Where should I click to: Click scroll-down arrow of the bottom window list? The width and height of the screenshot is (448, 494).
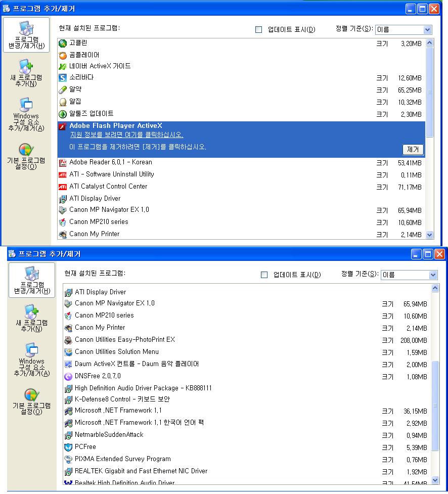[x=435, y=480]
